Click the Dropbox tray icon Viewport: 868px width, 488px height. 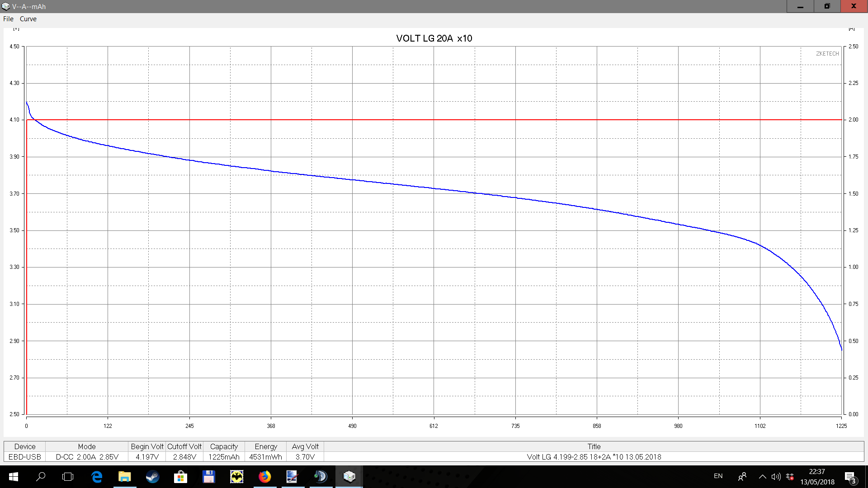click(x=790, y=476)
